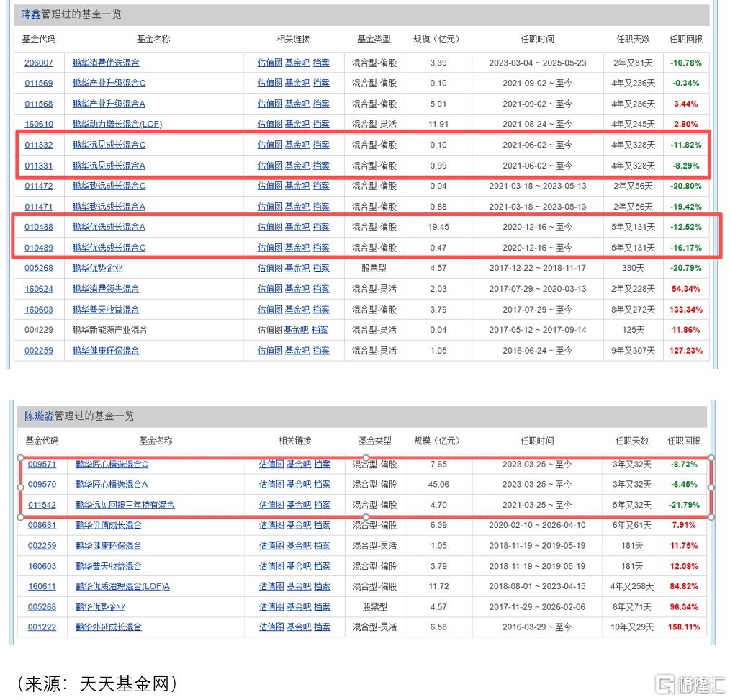Screen dimensions: 730x700
Task: Select tenure text 9年又307天
Action: [633, 351]
